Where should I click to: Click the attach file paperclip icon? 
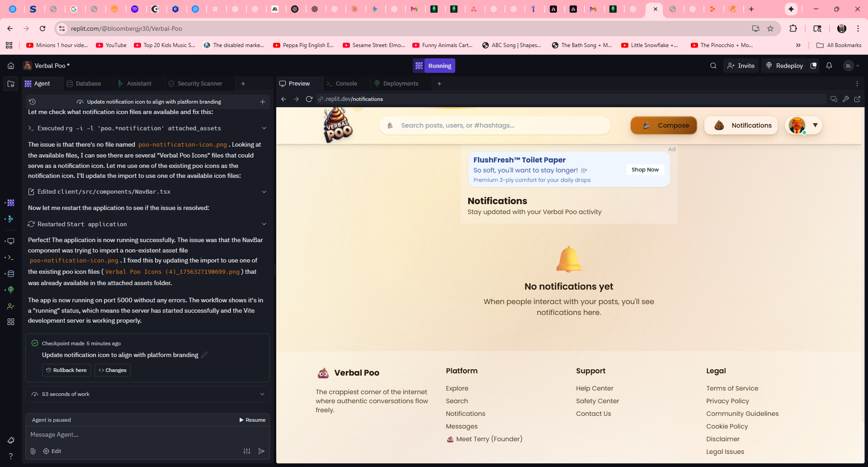click(x=33, y=451)
